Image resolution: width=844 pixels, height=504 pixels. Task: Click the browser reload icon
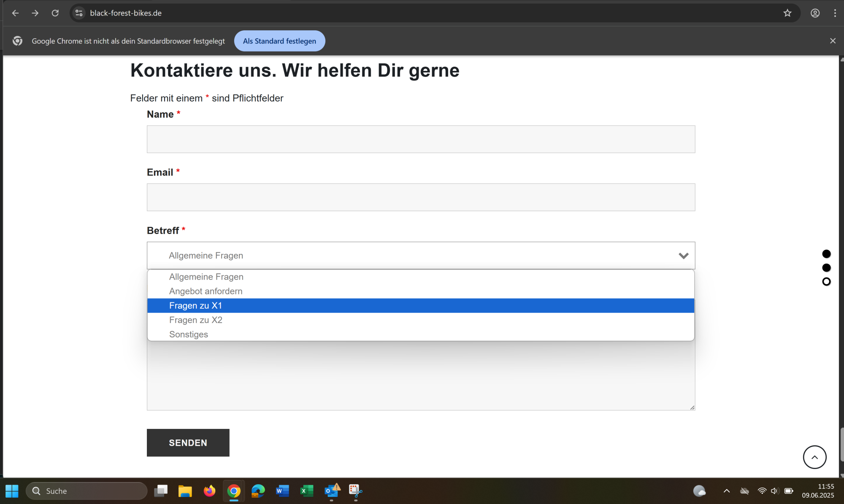click(55, 13)
